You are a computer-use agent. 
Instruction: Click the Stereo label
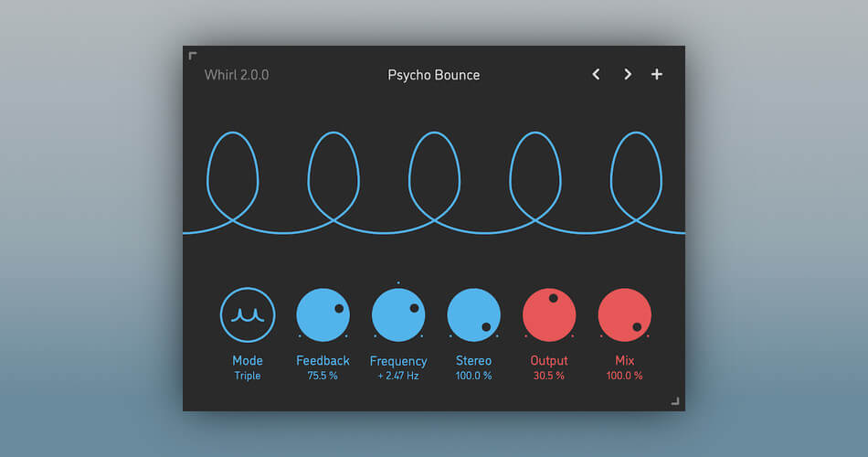click(x=473, y=361)
